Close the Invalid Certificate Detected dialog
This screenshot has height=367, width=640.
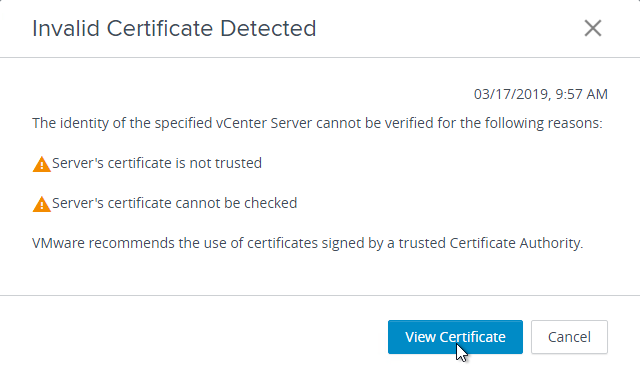pyautogui.click(x=593, y=28)
